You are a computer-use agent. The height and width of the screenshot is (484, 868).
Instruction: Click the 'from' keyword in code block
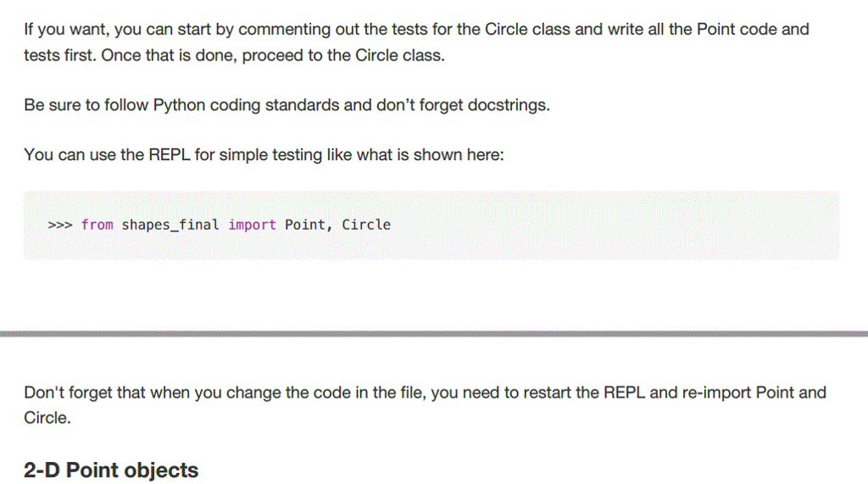(x=97, y=225)
